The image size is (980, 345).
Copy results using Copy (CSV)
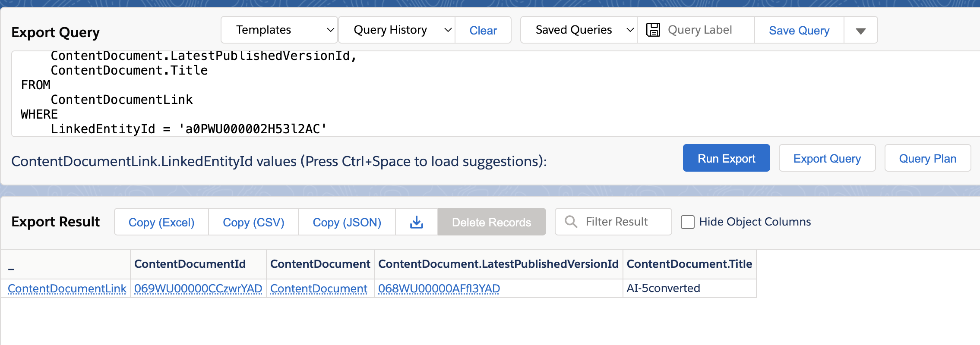(x=253, y=222)
